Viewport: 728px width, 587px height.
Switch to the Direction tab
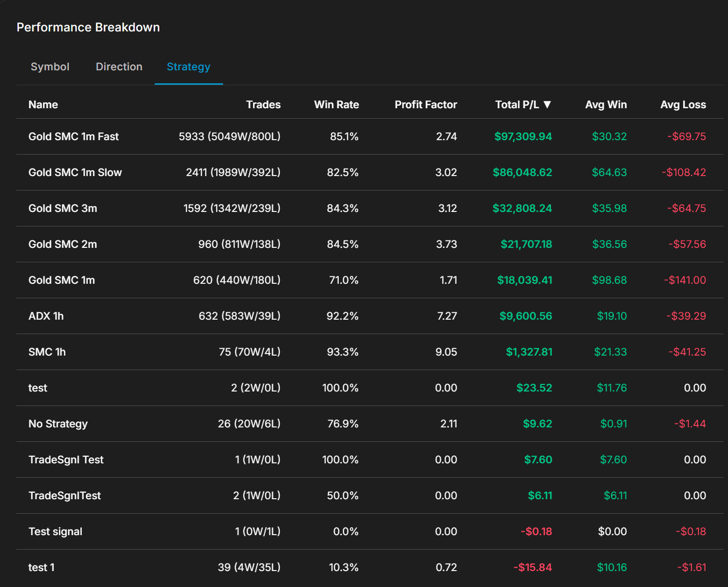tap(119, 66)
